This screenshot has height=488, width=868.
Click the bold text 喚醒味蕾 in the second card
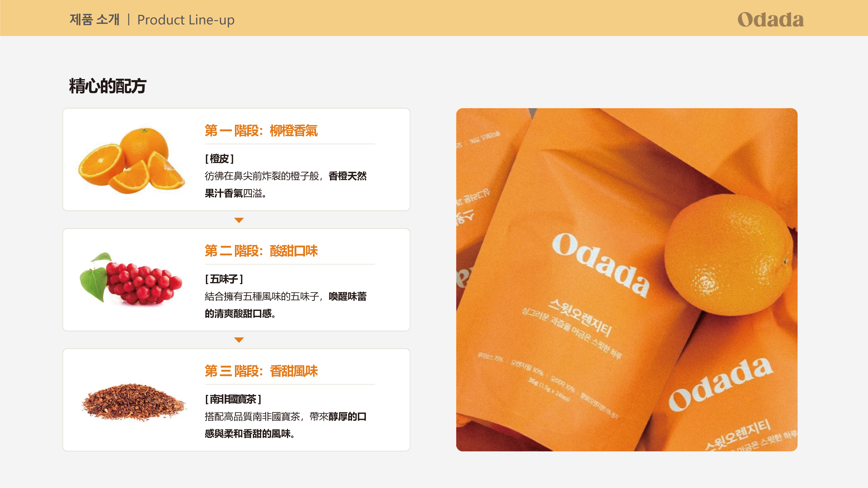(x=347, y=296)
